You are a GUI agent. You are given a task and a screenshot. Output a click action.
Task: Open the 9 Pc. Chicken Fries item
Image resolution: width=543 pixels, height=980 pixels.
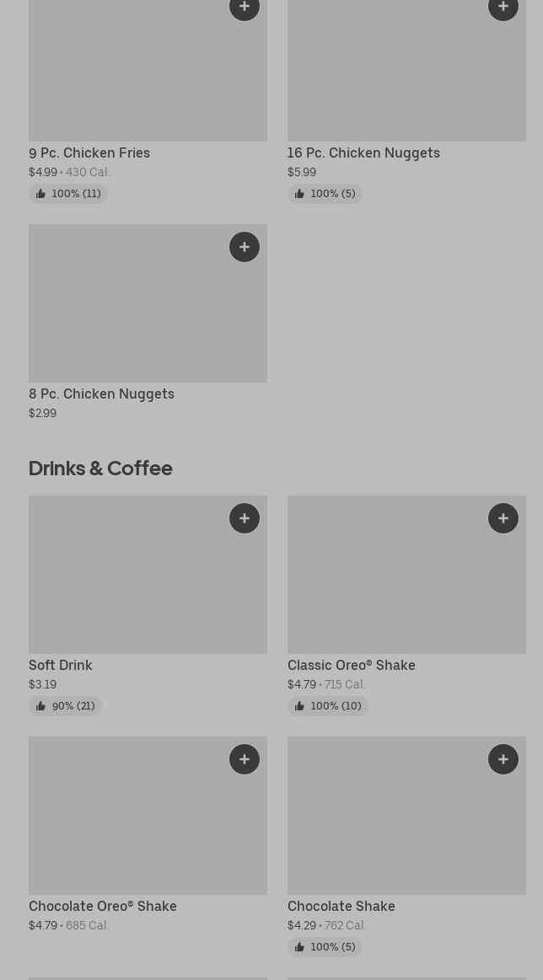[89, 153]
